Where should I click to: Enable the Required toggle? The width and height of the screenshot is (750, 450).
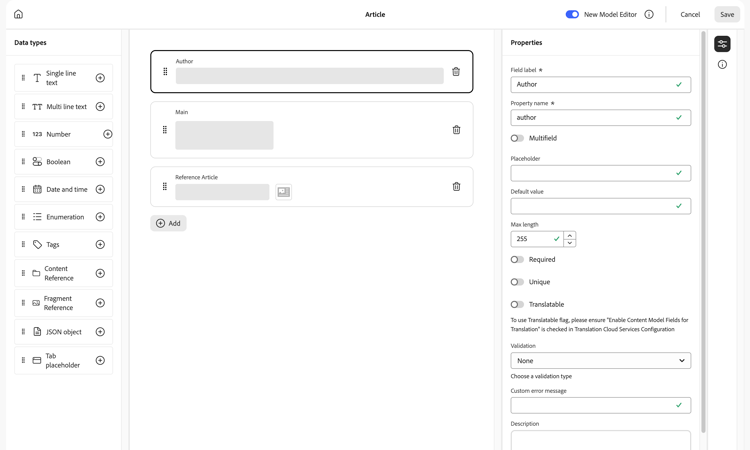[x=517, y=260]
